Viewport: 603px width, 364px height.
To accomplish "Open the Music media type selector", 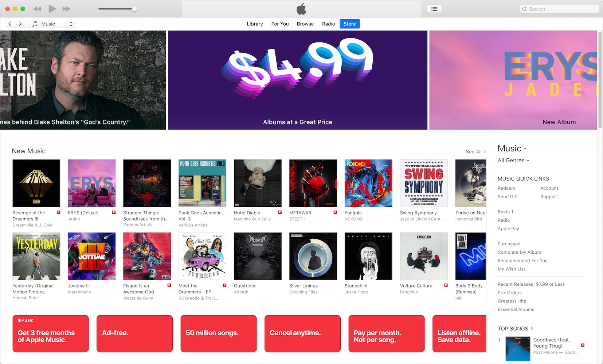I will (x=52, y=24).
